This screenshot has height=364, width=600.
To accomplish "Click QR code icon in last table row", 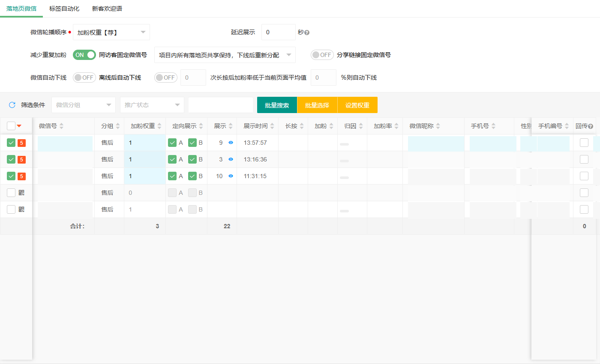I will click(x=21, y=209).
